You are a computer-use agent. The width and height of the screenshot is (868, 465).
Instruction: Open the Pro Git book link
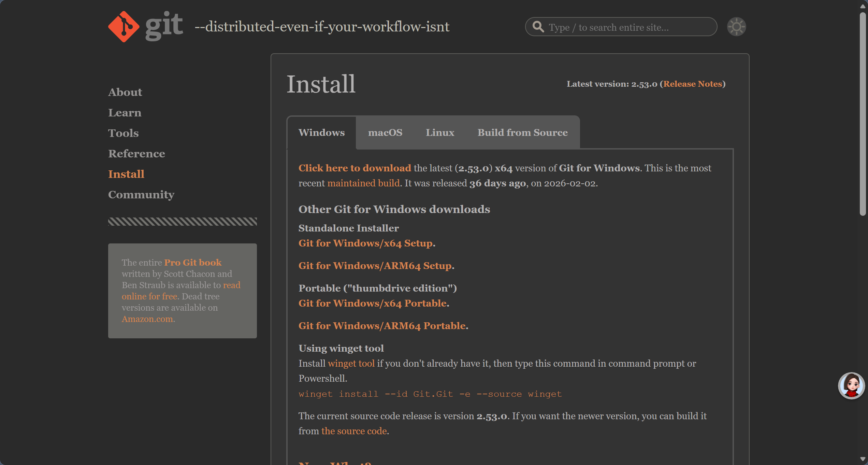(193, 262)
